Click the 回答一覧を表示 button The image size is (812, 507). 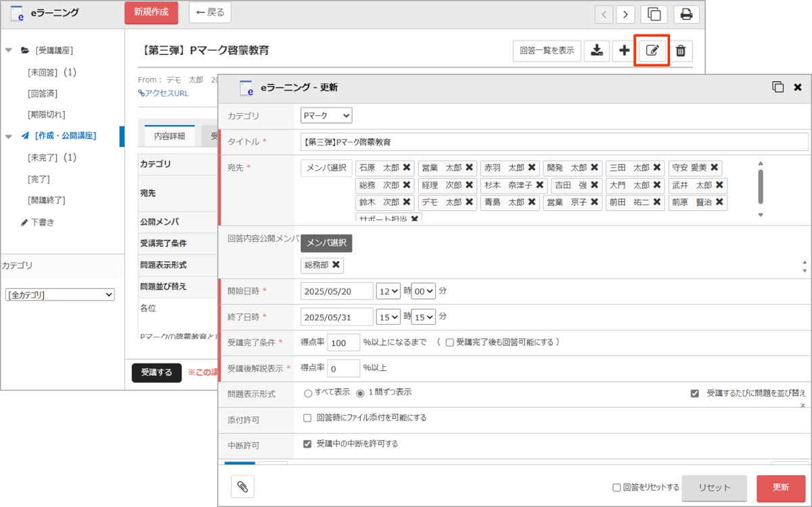(x=547, y=51)
